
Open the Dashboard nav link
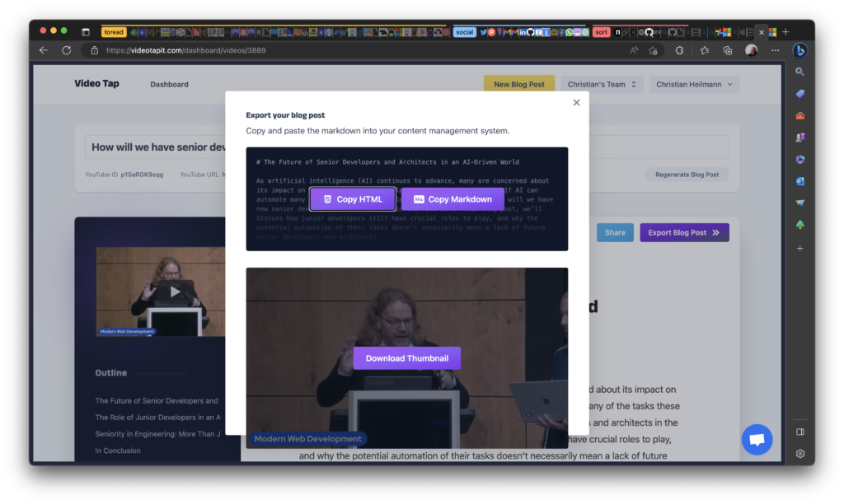pos(169,85)
